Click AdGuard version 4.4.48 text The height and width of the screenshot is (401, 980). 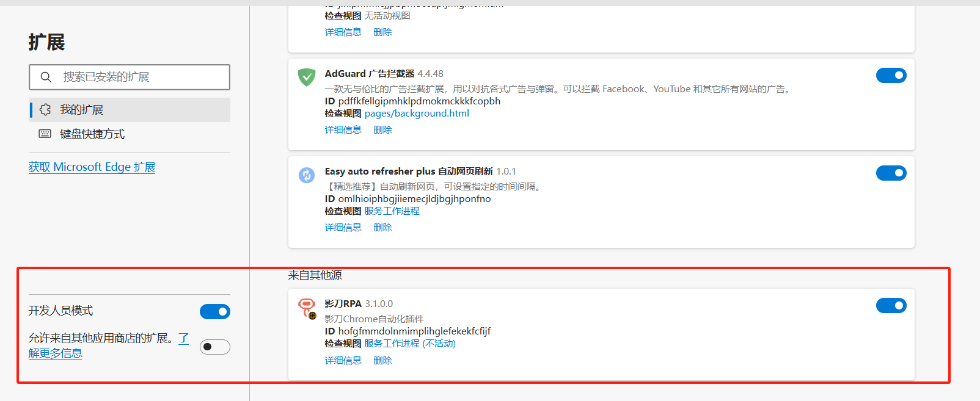coord(431,74)
